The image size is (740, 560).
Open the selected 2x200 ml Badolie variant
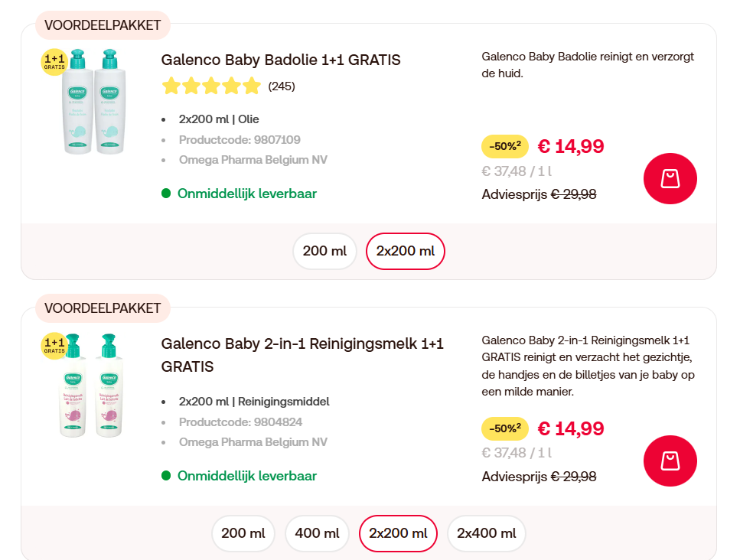click(405, 251)
